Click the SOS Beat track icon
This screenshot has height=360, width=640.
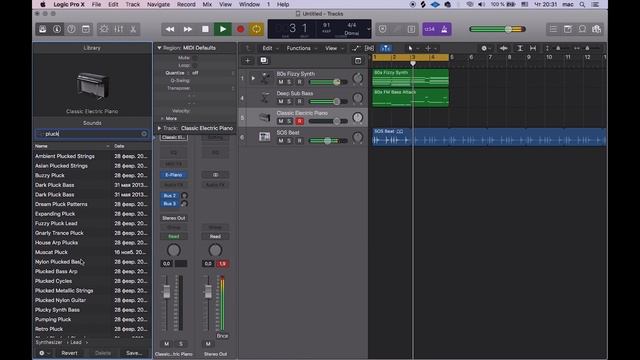point(264,137)
